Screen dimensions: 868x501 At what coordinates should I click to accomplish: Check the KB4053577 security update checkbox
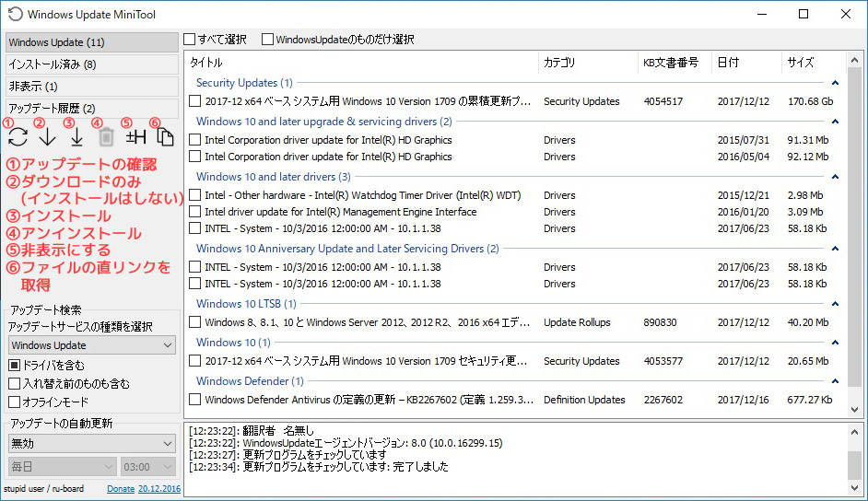194,361
